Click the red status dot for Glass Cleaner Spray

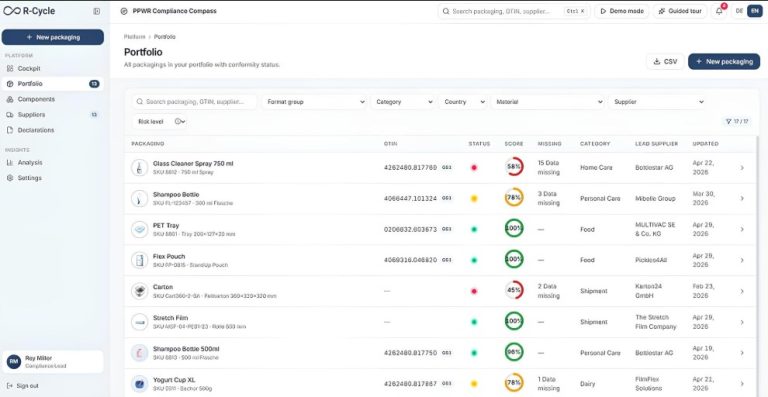click(x=474, y=168)
